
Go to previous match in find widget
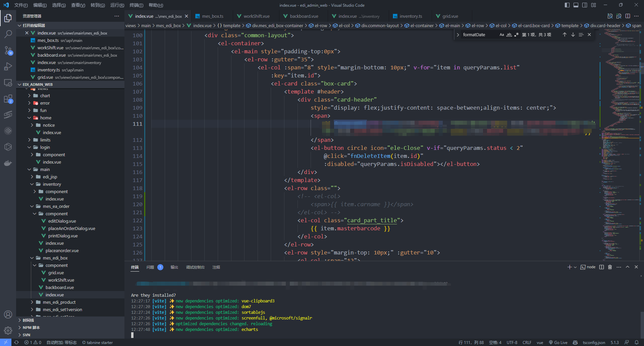[565, 35]
